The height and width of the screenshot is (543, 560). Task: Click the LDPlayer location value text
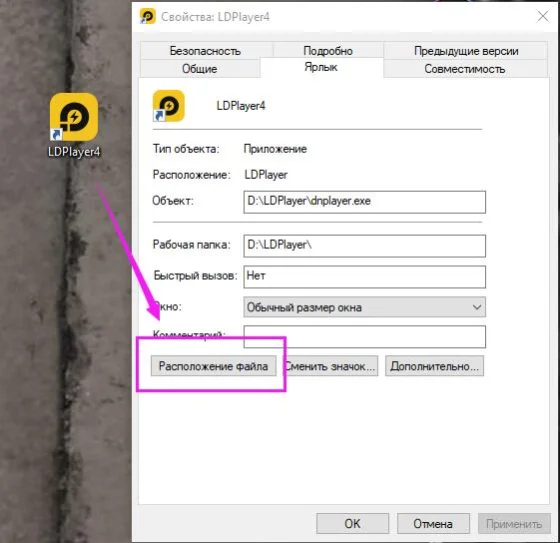266,175
